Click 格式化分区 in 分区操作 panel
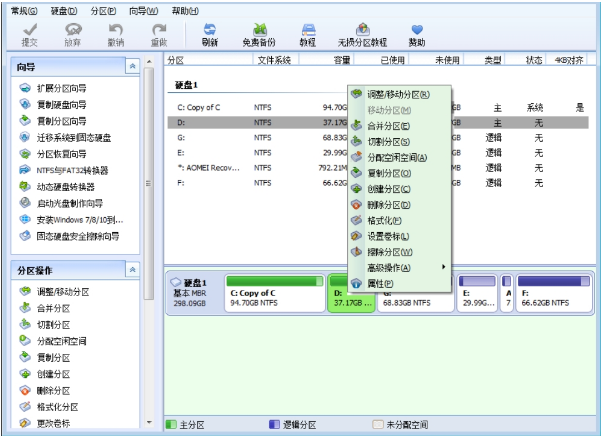603x436 pixels. (x=49, y=407)
